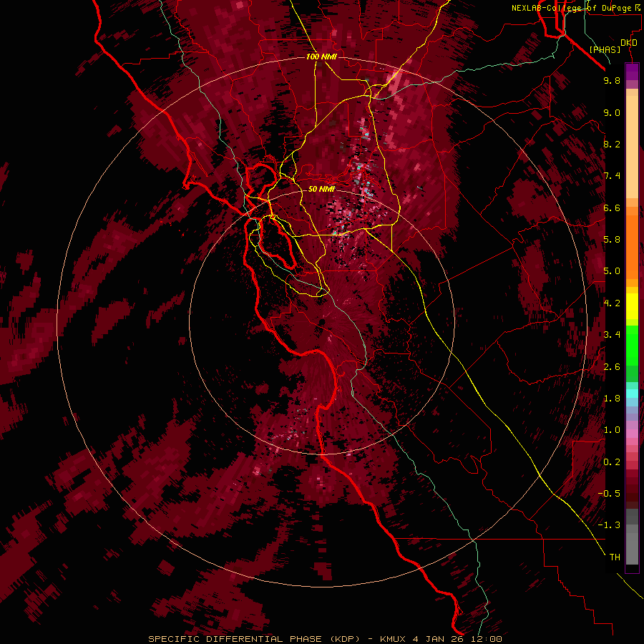Screen dimensions: 644x644
Task: Pick the bright green band on the color scale
Action: click(x=632, y=345)
